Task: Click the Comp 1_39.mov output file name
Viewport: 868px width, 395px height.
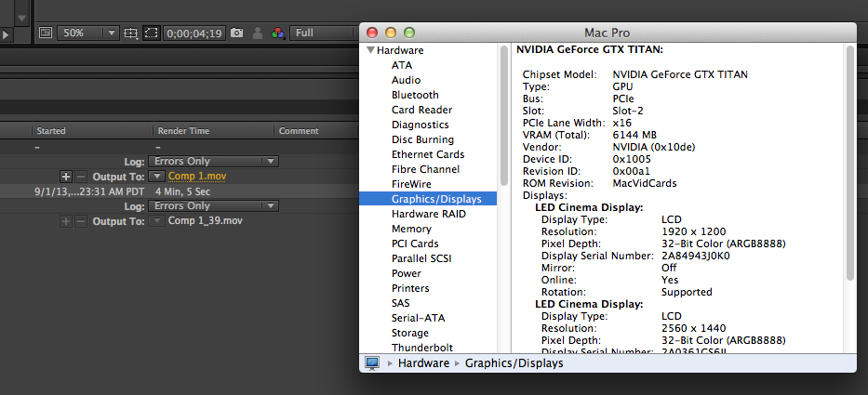Action: (x=206, y=221)
